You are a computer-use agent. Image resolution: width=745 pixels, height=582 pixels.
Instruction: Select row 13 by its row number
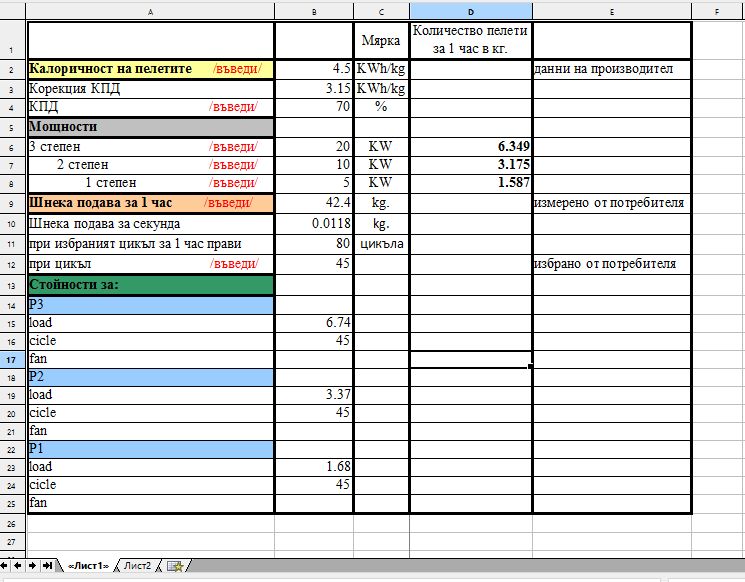[x=13, y=285]
